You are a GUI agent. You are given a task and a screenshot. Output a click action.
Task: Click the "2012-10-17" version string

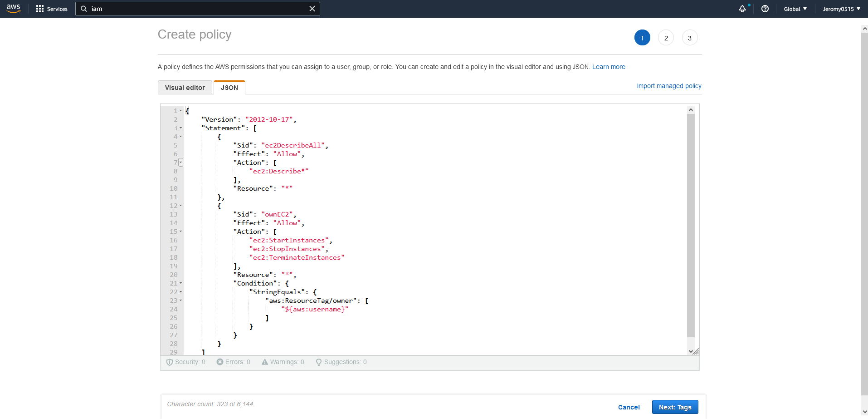[x=269, y=119]
